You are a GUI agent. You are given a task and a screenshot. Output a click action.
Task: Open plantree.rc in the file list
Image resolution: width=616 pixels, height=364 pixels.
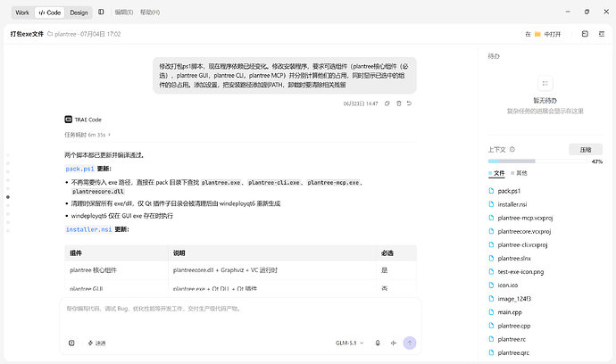tap(512, 339)
